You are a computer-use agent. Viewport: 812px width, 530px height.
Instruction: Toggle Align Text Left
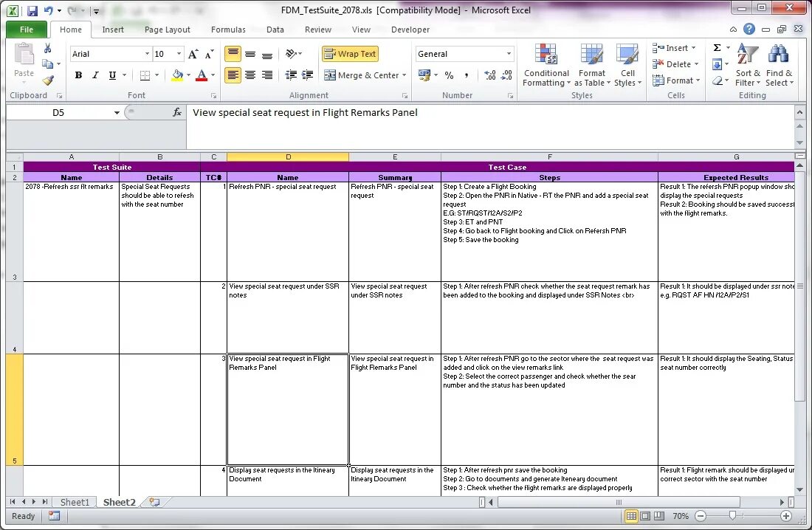tap(233, 75)
